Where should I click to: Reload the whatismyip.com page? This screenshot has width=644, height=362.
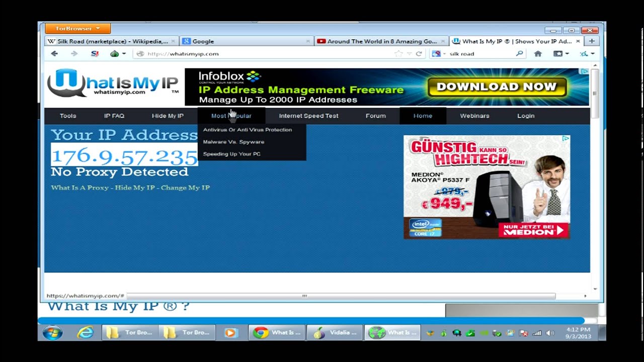coord(419,54)
